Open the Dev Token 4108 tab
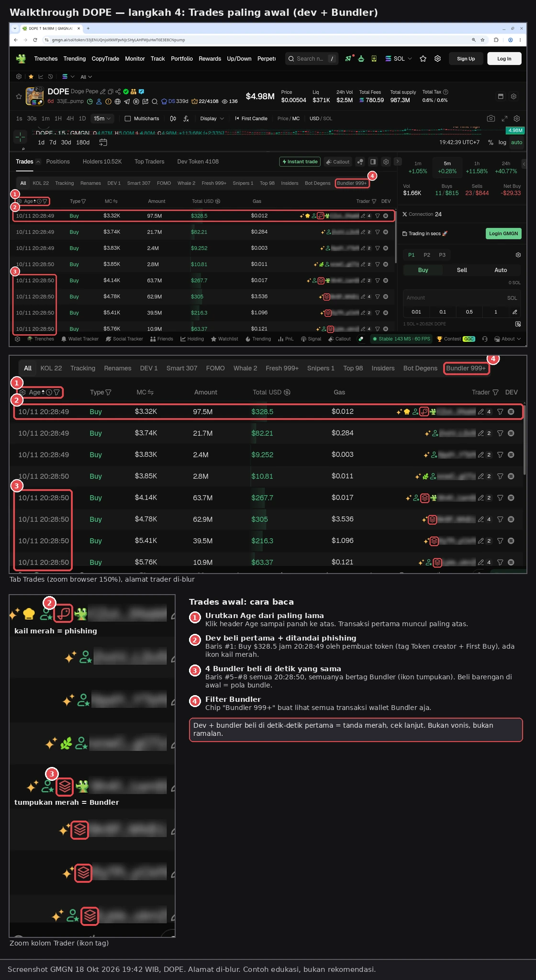Image resolution: width=536 pixels, height=980 pixels. tap(198, 162)
